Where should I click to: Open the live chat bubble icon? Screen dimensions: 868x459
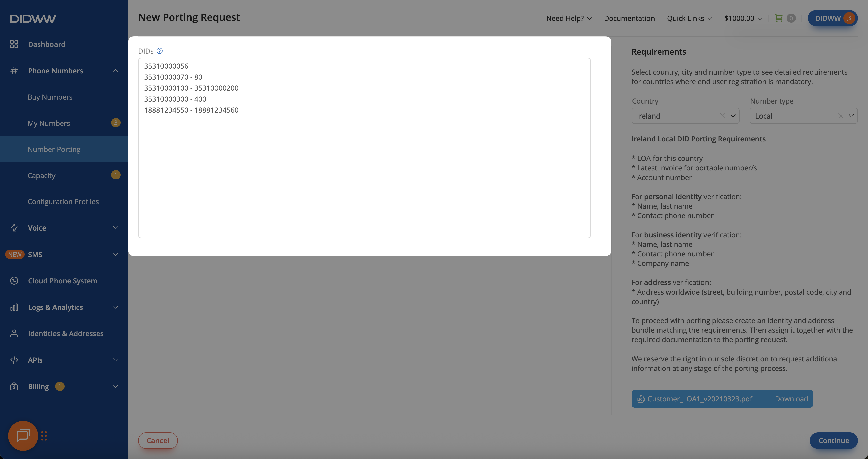click(x=23, y=435)
